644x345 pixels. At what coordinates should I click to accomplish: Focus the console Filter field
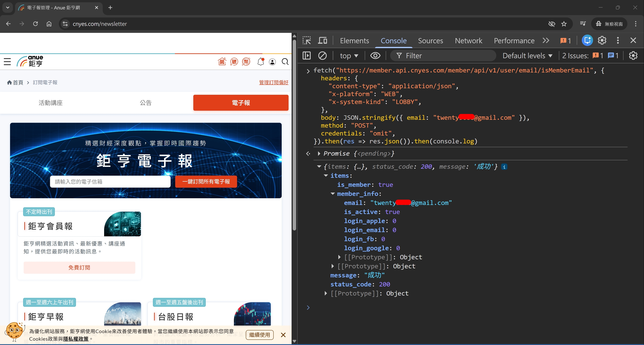click(443, 56)
